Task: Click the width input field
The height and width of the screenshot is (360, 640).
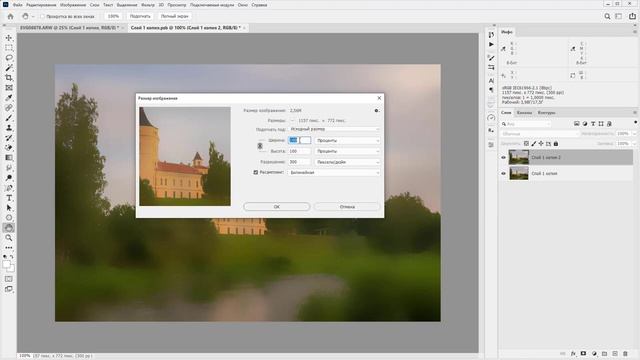Action: point(299,140)
